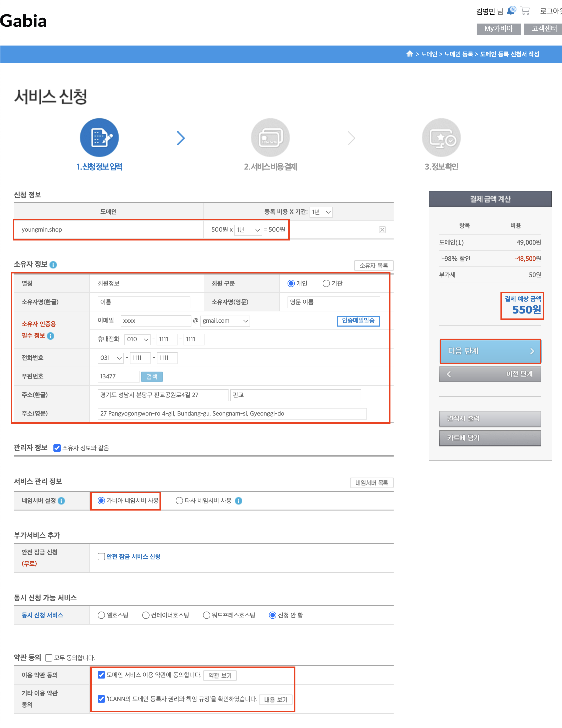Viewport: 562px width, 728px height.
Task: Click info icon next to 소유자 정보
Action: coord(53,265)
